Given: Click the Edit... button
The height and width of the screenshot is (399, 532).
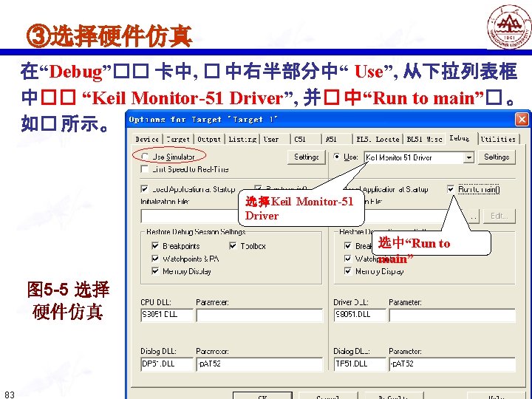Looking at the screenshot, I should click(499, 216).
